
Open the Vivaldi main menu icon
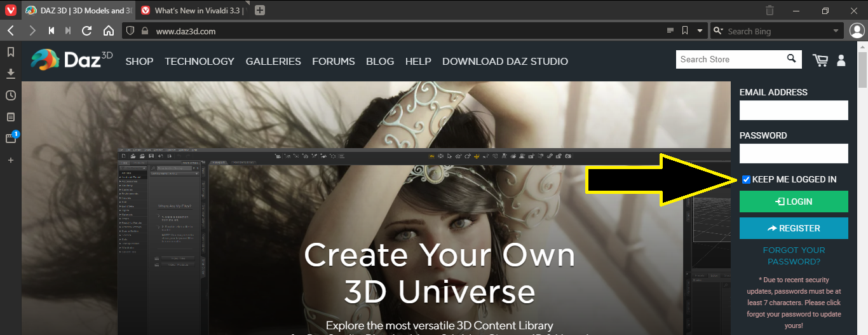[11, 10]
